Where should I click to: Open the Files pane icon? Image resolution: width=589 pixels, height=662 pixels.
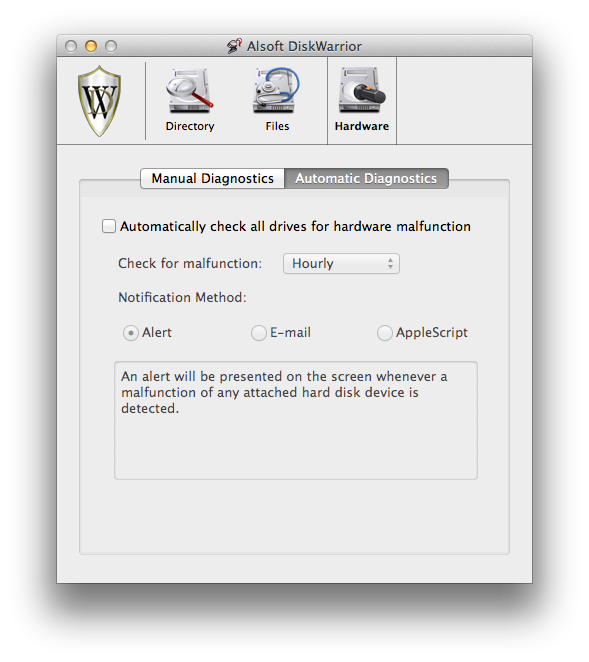[x=277, y=100]
